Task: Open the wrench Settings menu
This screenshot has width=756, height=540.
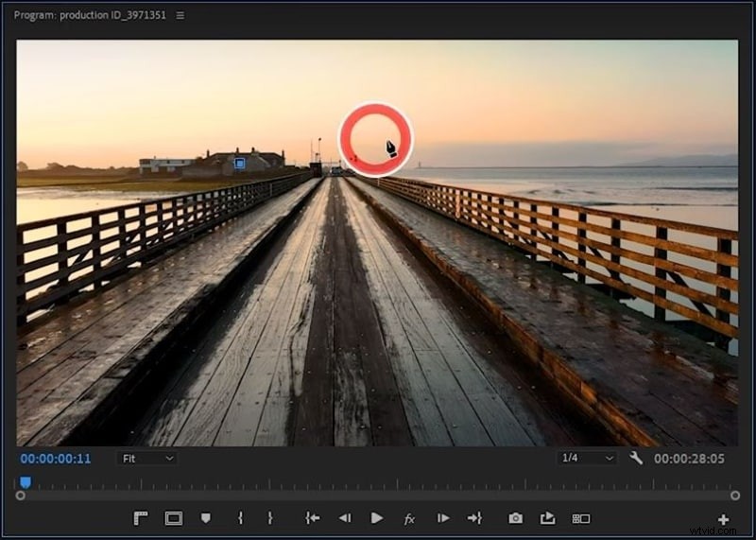Action: tap(636, 458)
